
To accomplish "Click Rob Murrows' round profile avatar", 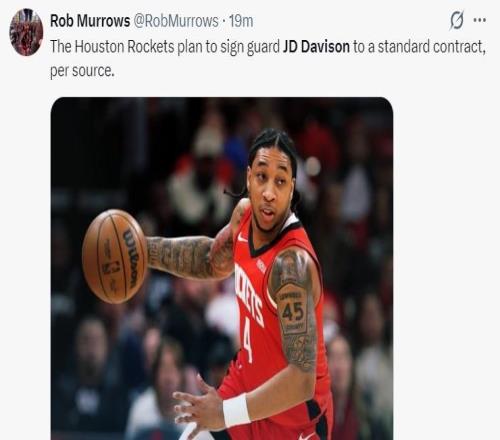I will pyautogui.click(x=26, y=32).
